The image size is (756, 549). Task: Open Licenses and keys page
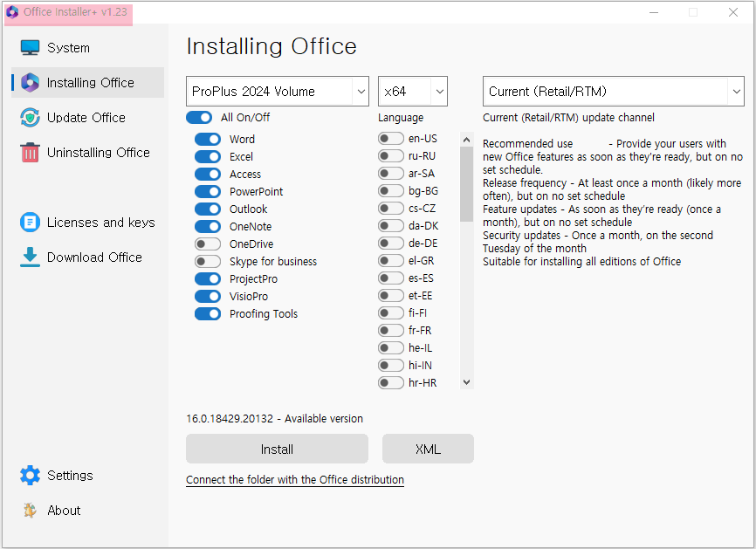[x=87, y=223]
